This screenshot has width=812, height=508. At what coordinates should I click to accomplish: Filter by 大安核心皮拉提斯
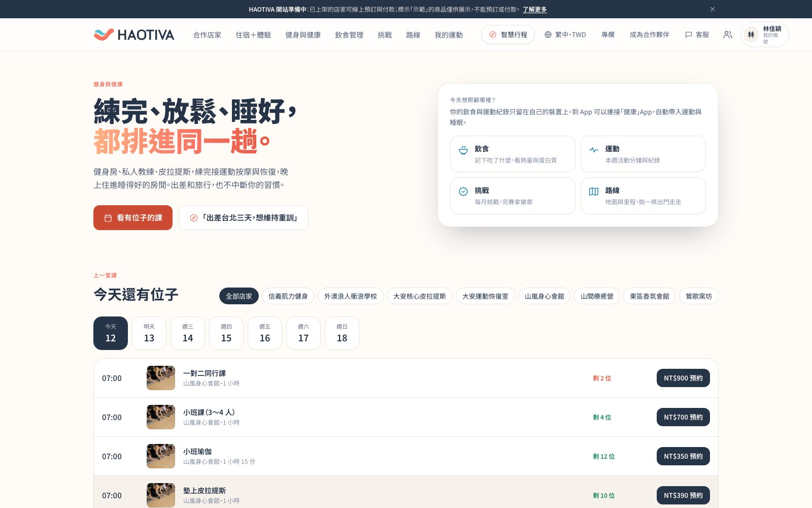(x=420, y=296)
